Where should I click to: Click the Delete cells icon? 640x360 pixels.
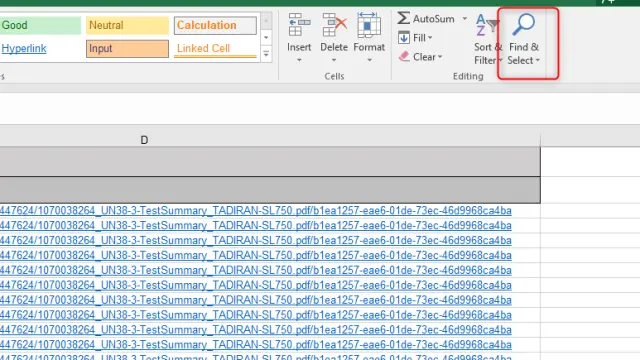(334, 25)
